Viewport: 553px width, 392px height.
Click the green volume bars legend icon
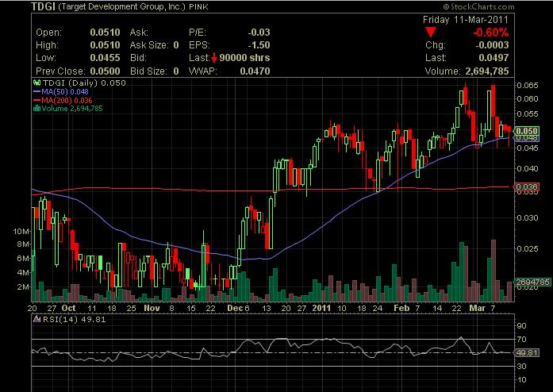(36, 109)
